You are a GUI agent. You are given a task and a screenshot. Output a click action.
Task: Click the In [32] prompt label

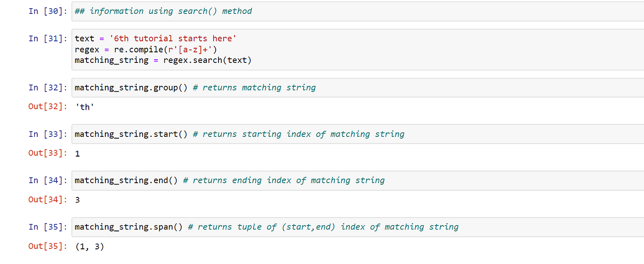(x=48, y=88)
